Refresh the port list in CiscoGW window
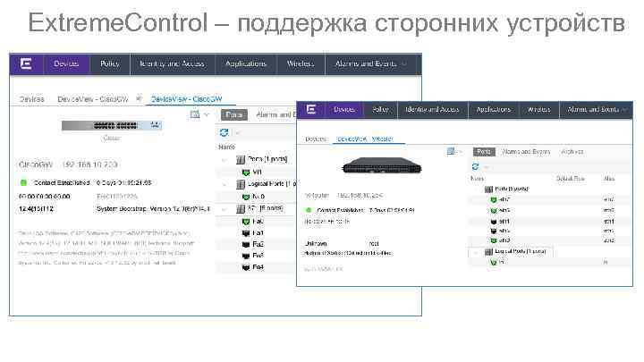 224,132
